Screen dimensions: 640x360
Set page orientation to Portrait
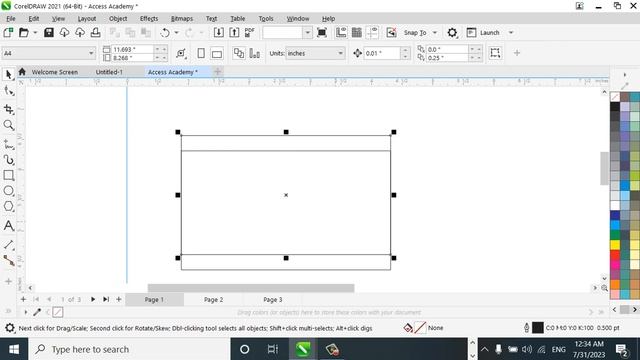point(201,53)
